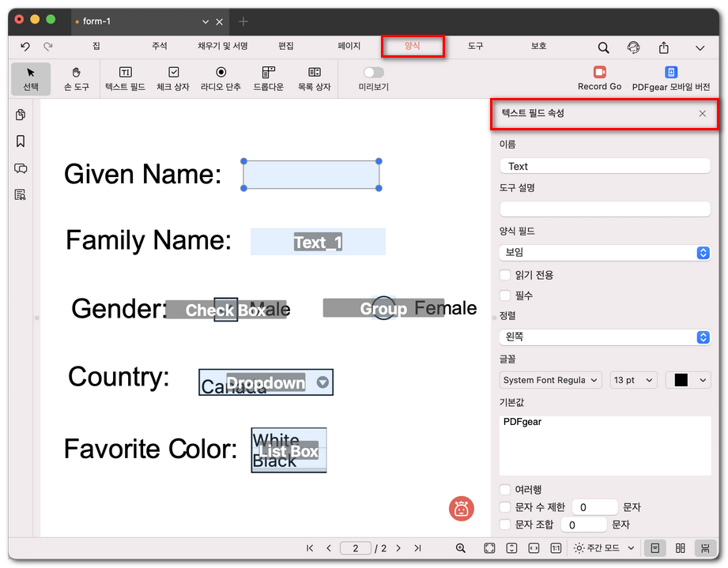728x568 pixels.
Task: Open page thumbnails in the left sidebar
Action: (x=20, y=115)
